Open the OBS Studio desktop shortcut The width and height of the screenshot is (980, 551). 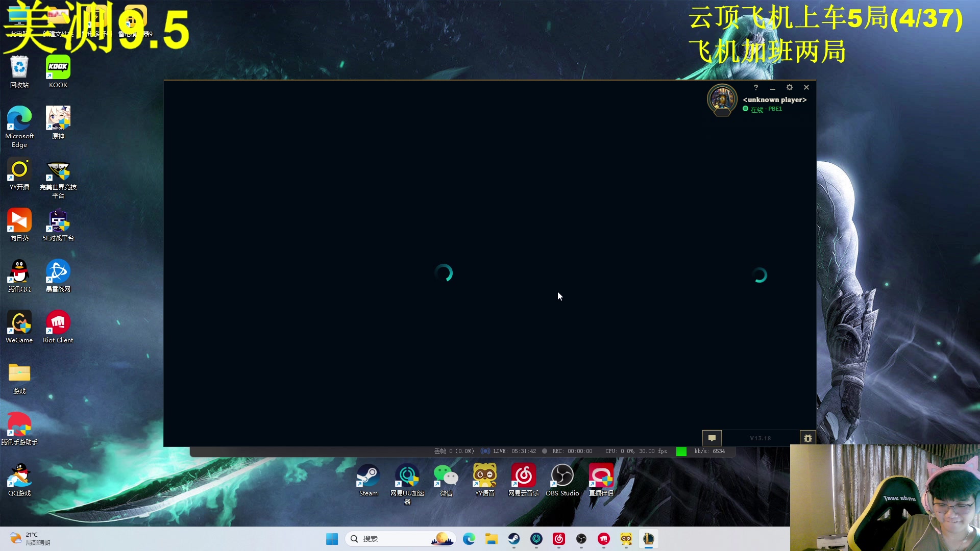[x=562, y=480]
